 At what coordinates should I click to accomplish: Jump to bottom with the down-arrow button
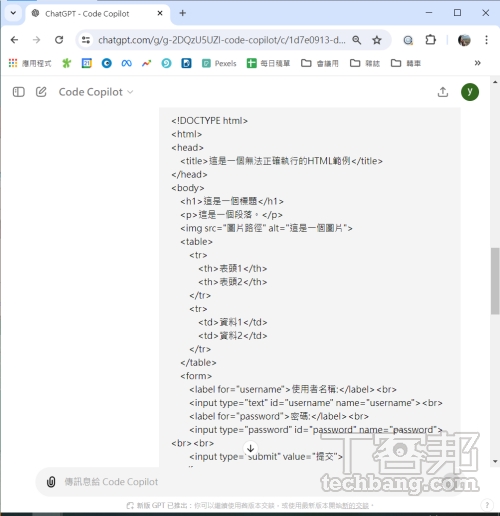[x=250, y=448]
